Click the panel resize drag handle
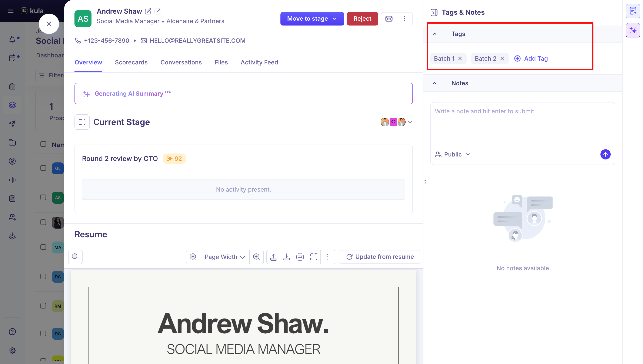 tap(425, 182)
